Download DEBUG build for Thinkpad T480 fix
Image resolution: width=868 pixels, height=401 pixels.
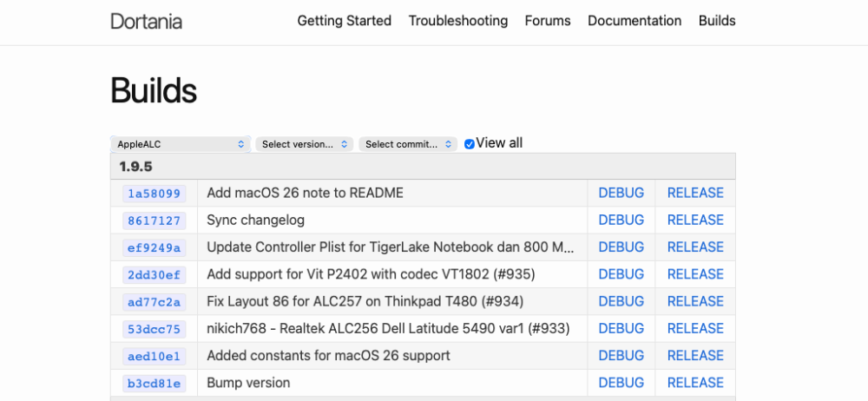pos(621,301)
